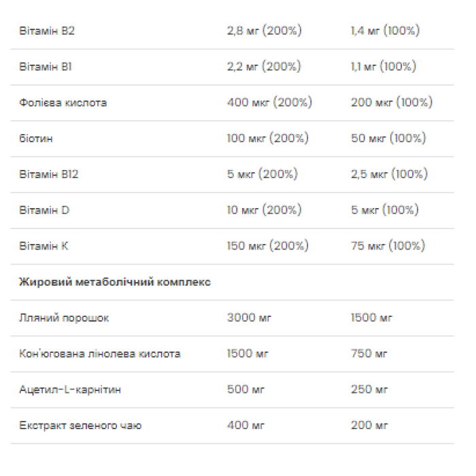The height and width of the screenshot is (476, 476).
Task: Click the Вітамін K label
Action: [x=44, y=246]
